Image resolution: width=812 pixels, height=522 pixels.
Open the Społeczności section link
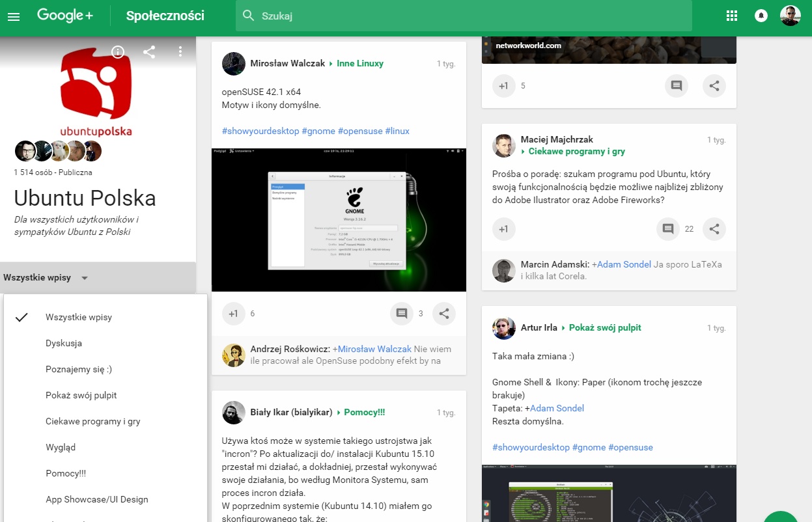coord(165,16)
